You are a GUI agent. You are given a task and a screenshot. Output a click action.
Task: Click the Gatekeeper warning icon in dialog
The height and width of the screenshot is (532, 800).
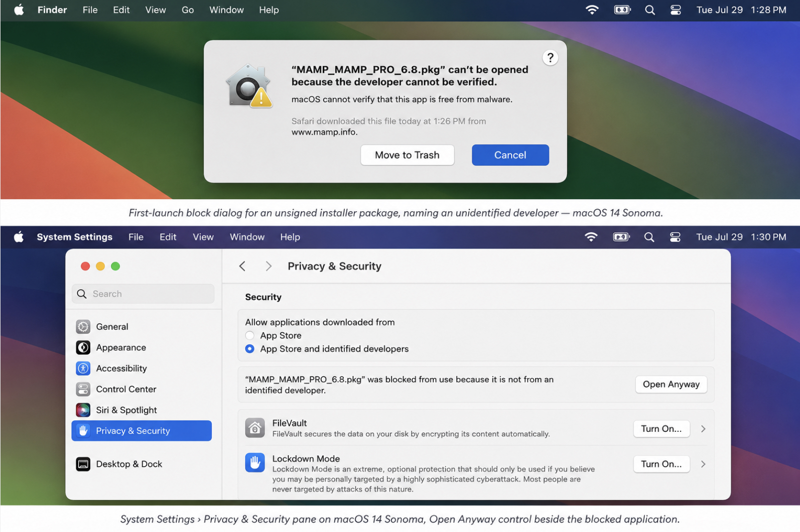pos(249,86)
